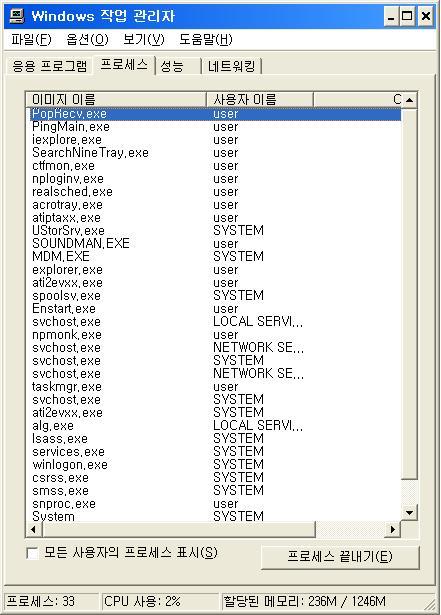Click vertical scrollbar down arrow

pos(410,513)
